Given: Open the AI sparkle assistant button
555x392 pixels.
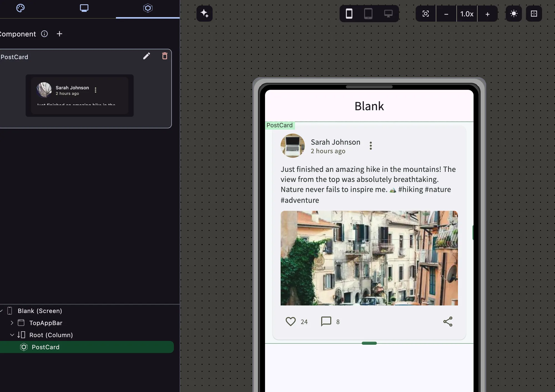Looking at the screenshot, I should point(205,13).
